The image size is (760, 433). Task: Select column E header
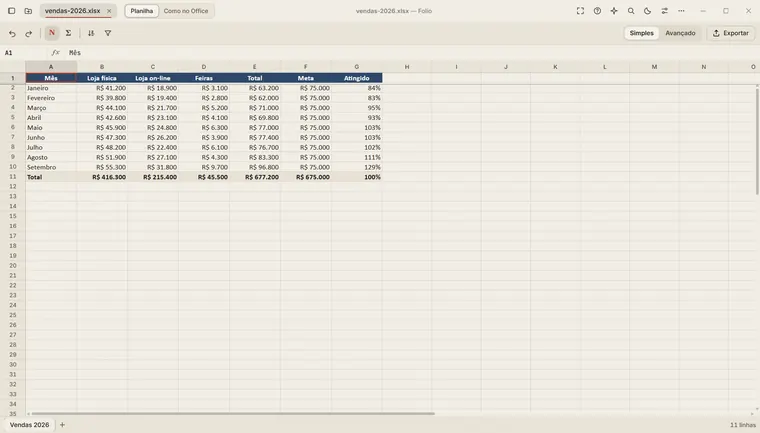tap(254, 67)
